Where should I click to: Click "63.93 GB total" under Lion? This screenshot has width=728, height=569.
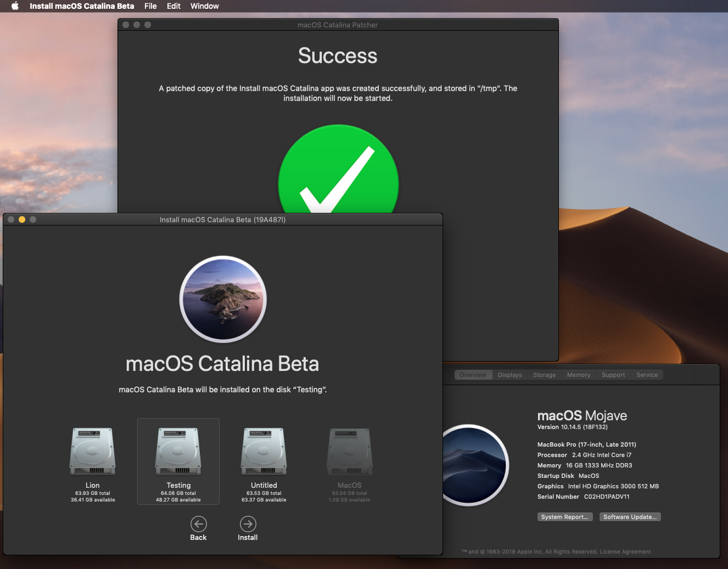(93, 493)
